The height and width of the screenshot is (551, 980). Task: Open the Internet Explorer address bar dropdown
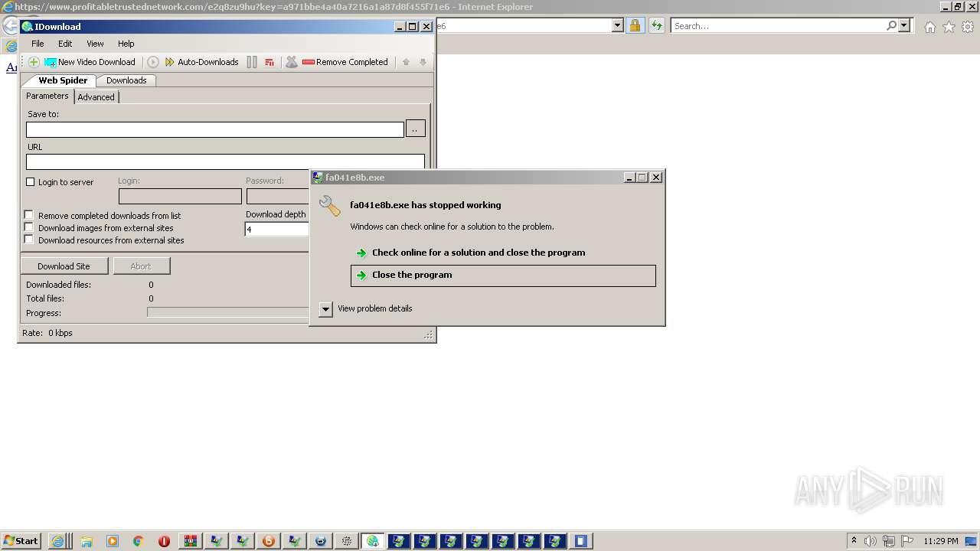click(x=618, y=26)
